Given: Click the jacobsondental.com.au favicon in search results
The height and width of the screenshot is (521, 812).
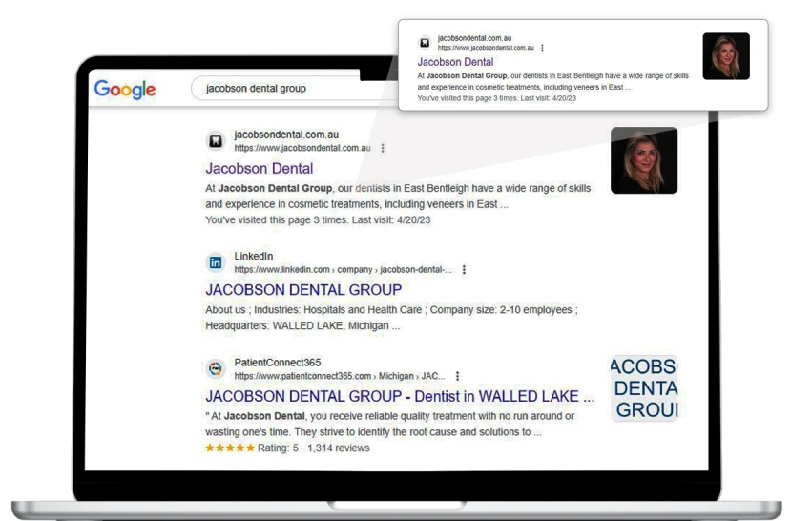Looking at the screenshot, I should [216, 141].
